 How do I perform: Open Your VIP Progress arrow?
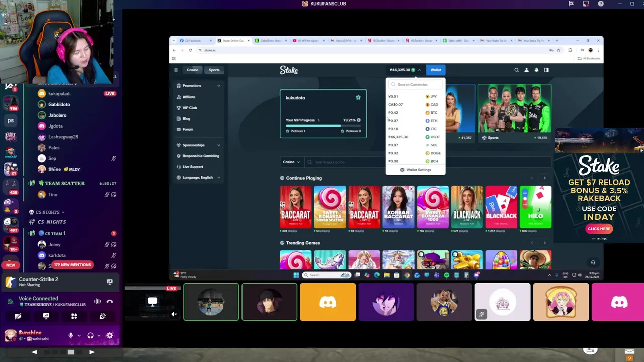318,120
